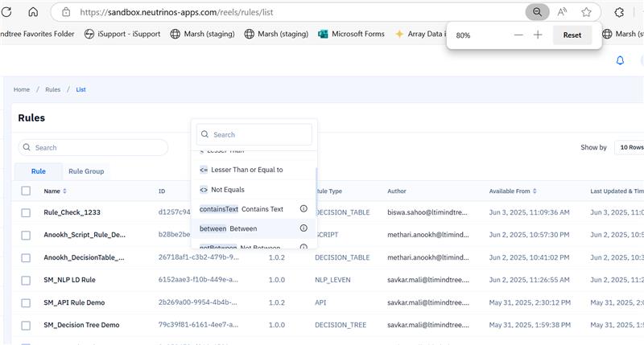The width and height of the screenshot is (644, 345).
Task: Switch to the Rule Group tab
Action: pyautogui.click(x=86, y=171)
